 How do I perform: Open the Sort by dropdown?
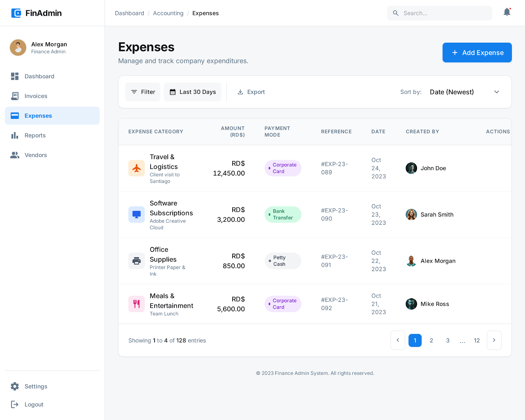point(464,92)
